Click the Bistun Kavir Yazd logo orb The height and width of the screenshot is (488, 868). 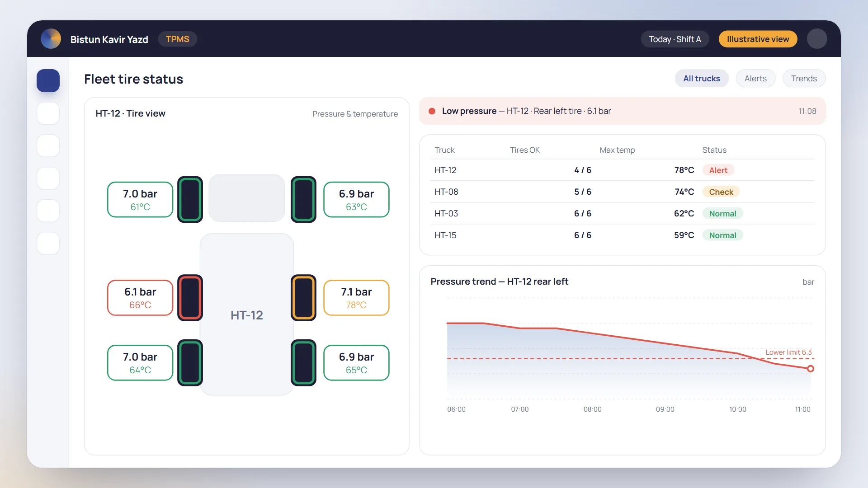pyautogui.click(x=51, y=39)
